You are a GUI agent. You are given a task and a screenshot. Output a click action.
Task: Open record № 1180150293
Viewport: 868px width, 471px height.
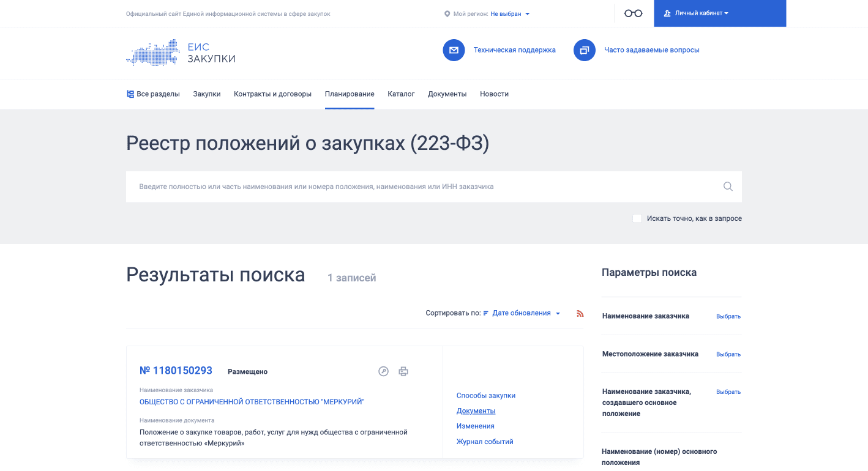[176, 371]
